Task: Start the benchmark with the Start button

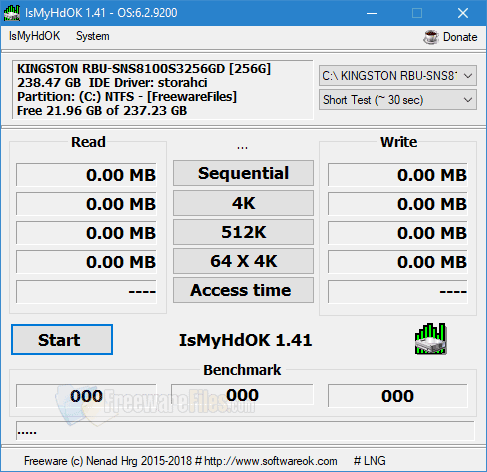Action: [x=62, y=340]
